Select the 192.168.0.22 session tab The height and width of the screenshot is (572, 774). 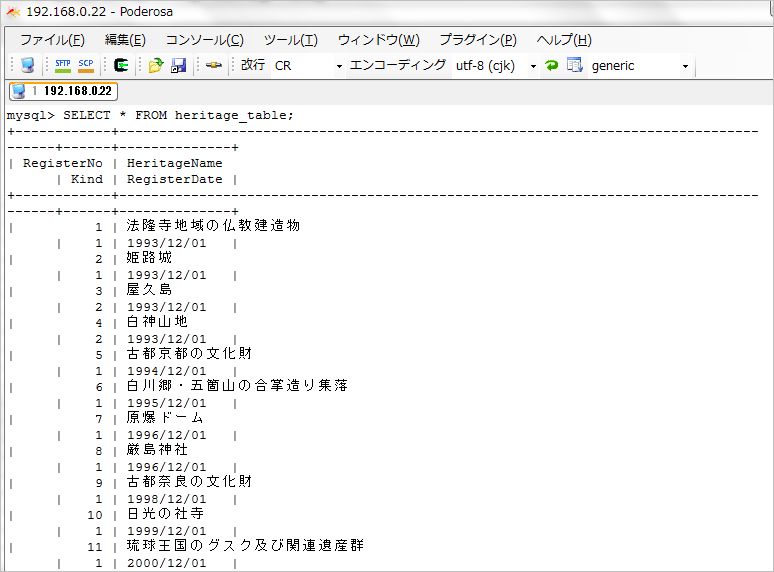63,91
